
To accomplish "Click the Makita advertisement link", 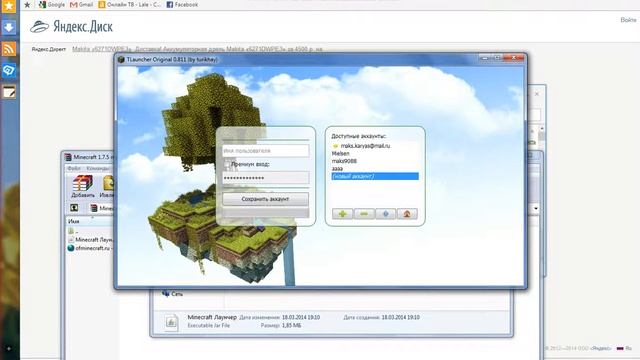I will point(197,49).
